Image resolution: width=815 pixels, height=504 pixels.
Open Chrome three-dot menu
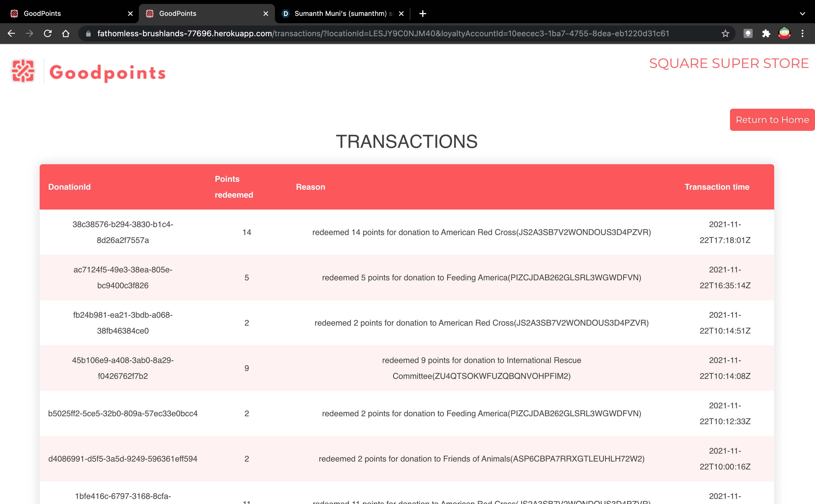pyautogui.click(x=802, y=33)
